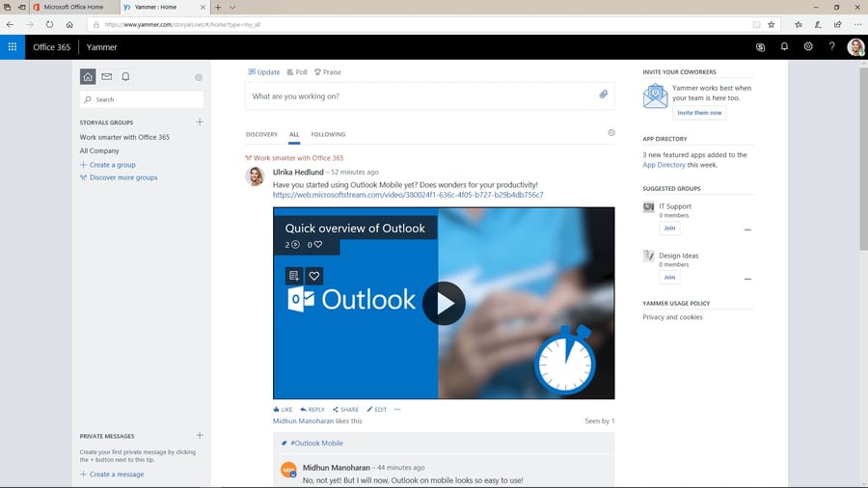Screen dimensions: 868x488
Task: Open Yammer notifications bell in sidebar
Action: click(125, 76)
